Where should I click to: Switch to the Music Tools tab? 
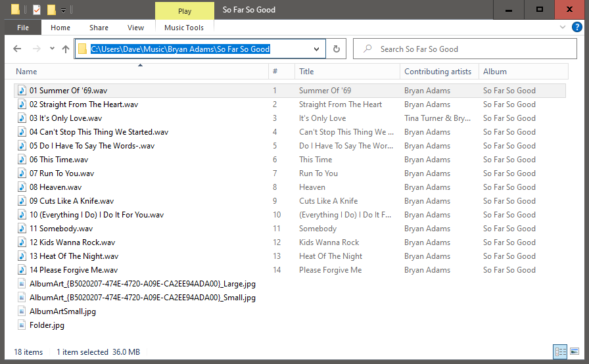[x=184, y=28]
